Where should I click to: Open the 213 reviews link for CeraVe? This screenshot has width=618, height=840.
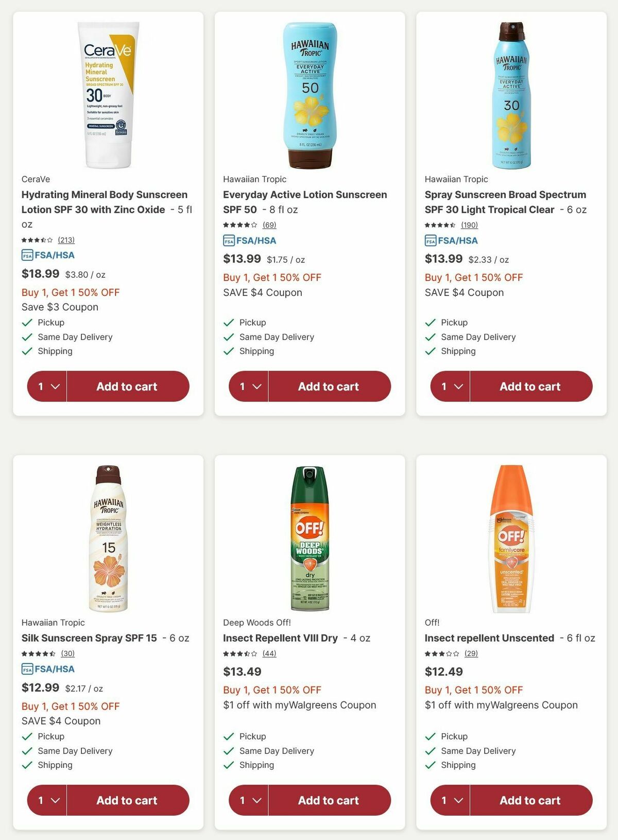(x=67, y=240)
